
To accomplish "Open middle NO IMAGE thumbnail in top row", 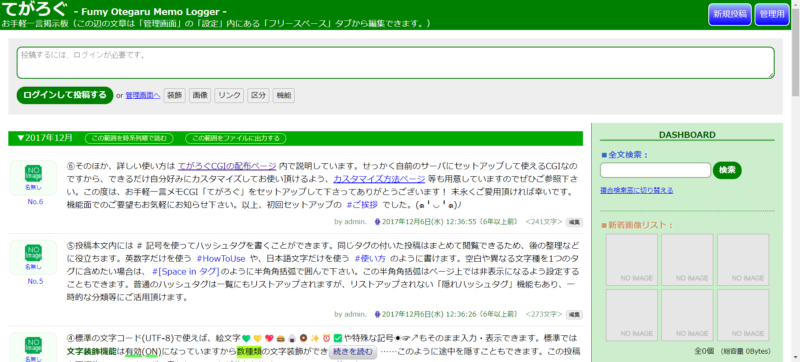I will [x=687, y=260].
